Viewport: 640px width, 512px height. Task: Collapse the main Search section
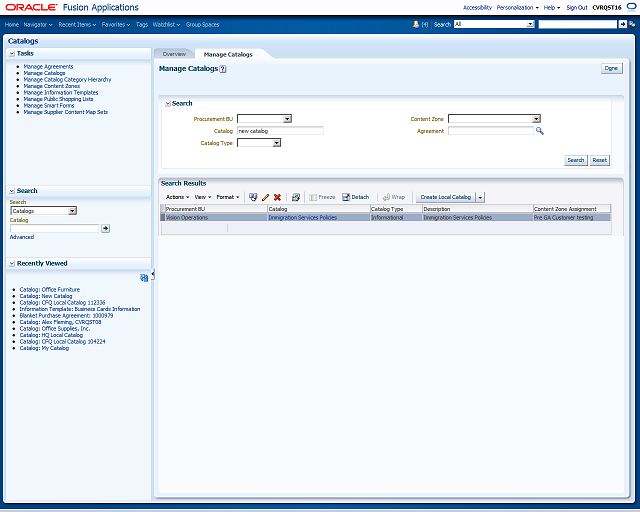pos(168,104)
